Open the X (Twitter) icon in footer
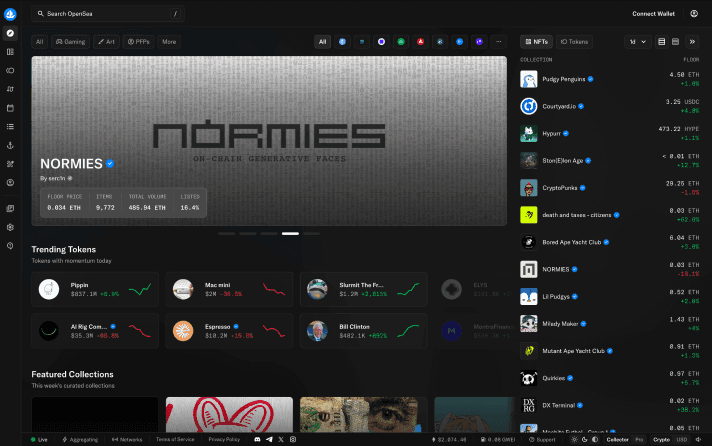Viewport: 712px width, 446px height. (281, 439)
